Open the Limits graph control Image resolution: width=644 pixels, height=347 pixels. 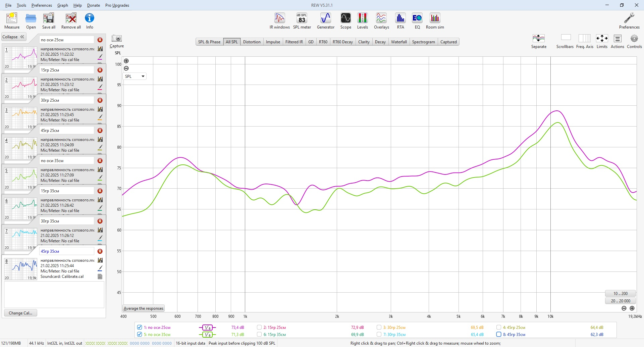[602, 42]
